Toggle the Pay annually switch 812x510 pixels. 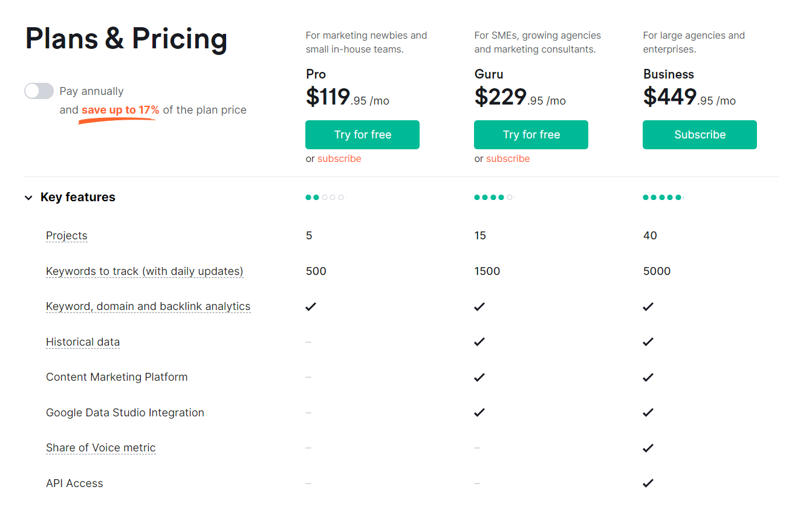pyautogui.click(x=39, y=91)
